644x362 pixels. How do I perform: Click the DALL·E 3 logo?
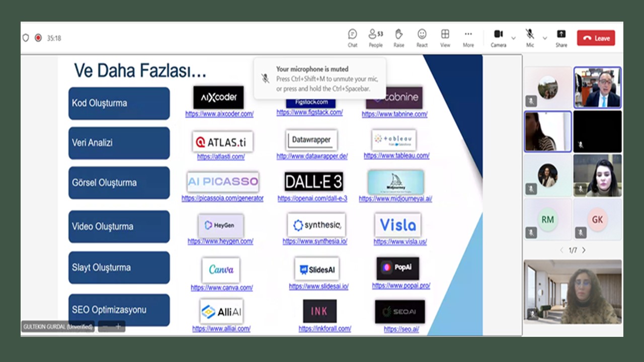tap(314, 182)
